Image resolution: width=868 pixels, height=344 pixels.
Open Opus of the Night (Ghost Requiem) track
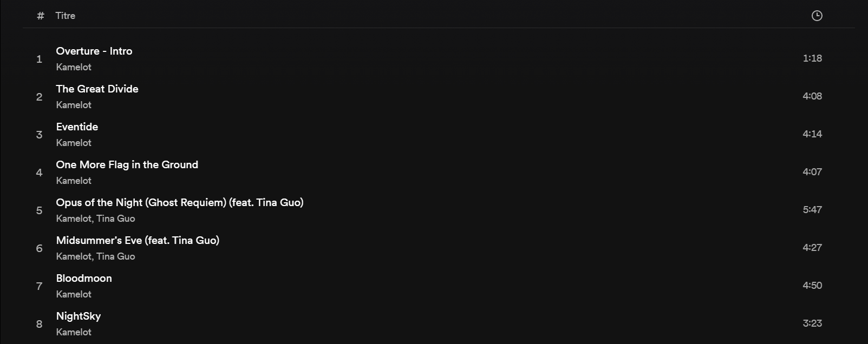tap(179, 202)
